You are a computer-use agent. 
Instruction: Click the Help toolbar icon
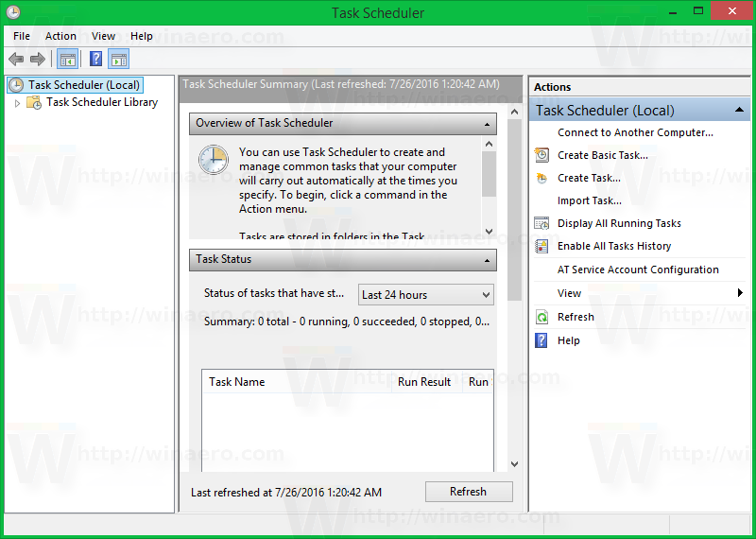pos(96,60)
